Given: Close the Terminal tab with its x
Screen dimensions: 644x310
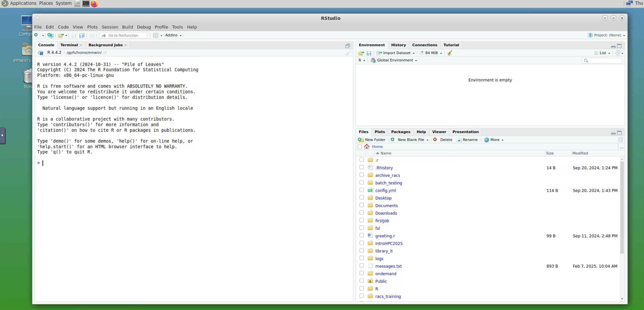Looking at the screenshot, I should [81, 45].
